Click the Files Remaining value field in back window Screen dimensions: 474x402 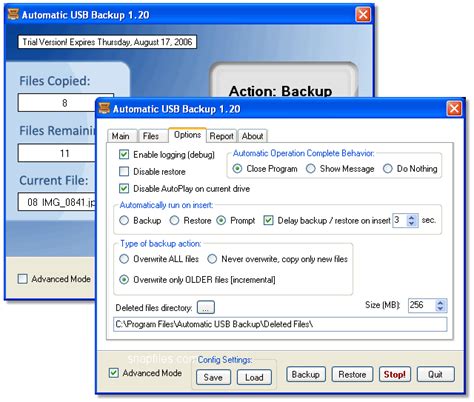(57, 153)
